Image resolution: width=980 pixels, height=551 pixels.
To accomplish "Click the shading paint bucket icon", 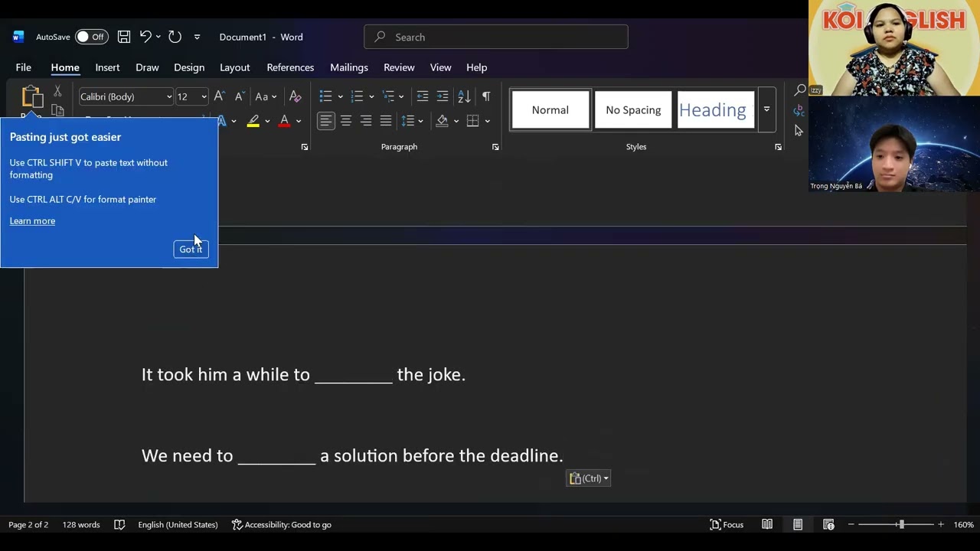I will click(x=442, y=121).
